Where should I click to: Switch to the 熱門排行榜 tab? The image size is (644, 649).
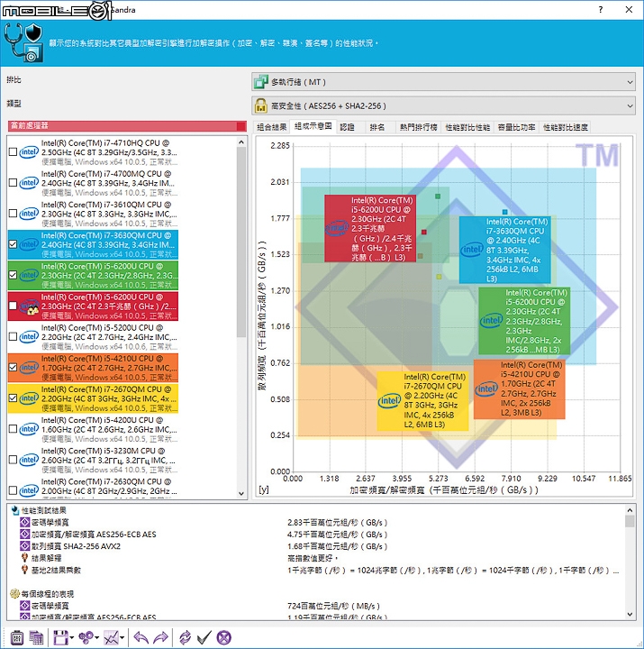418,127
